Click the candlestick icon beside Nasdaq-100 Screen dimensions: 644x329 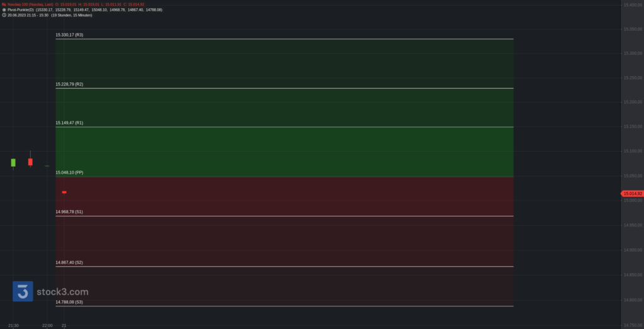pyautogui.click(x=4, y=4)
